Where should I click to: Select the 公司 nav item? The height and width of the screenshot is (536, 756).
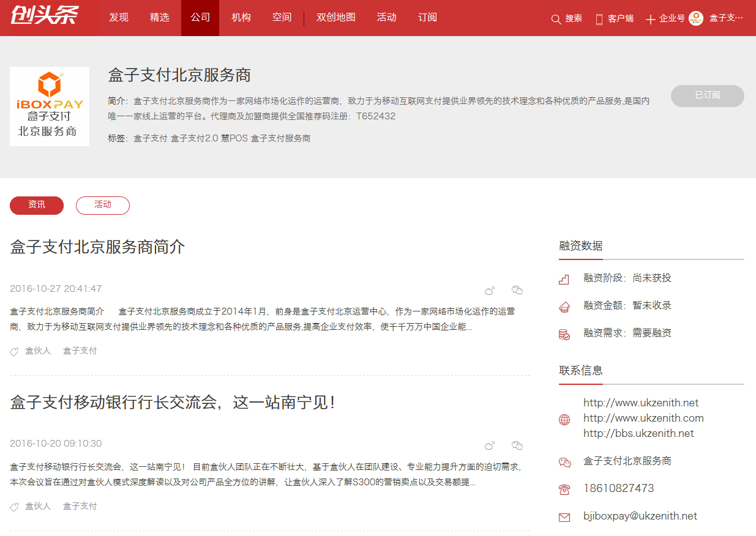(x=200, y=18)
